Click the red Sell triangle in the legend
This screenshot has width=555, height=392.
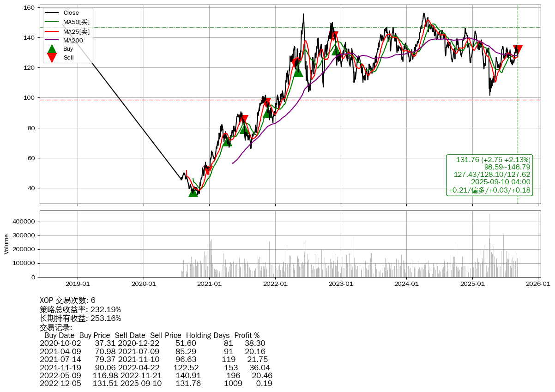coord(52,58)
